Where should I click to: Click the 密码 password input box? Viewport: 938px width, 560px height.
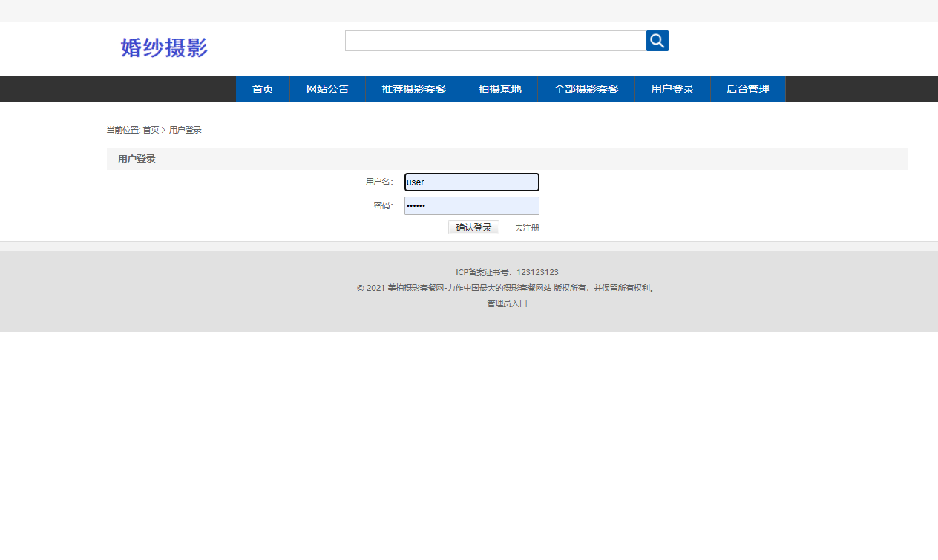pos(471,205)
